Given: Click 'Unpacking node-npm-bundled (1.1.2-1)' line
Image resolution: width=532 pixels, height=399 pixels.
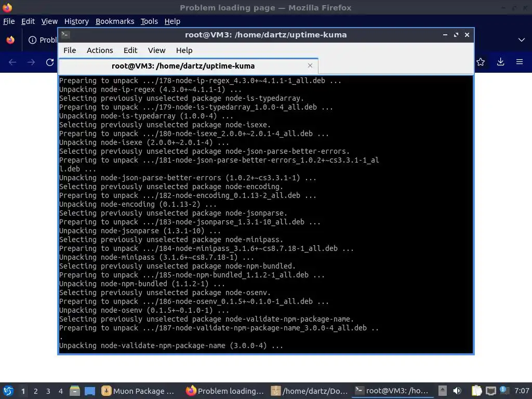Looking at the screenshot, I should pos(142,284).
